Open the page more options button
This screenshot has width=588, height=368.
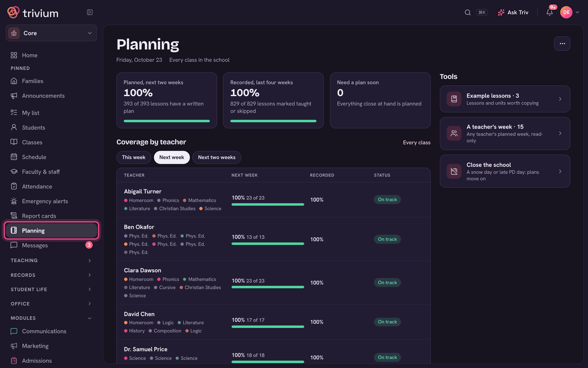562,44
